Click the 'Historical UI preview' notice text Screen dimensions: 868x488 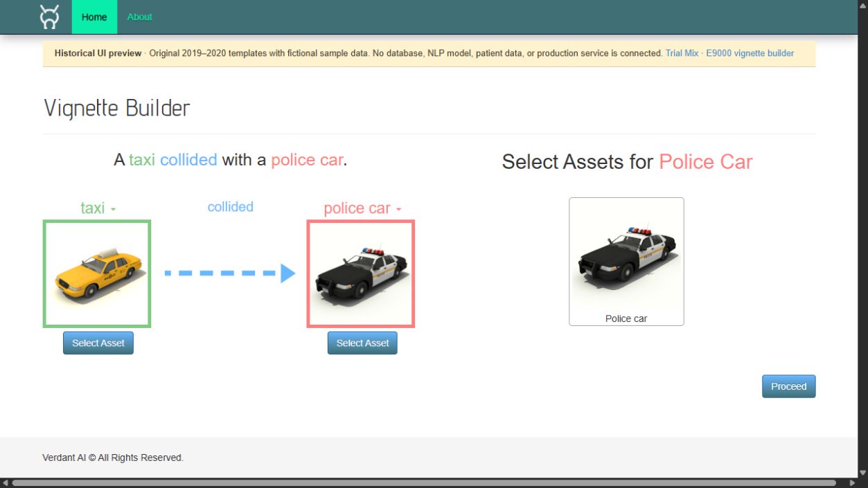[98, 53]
